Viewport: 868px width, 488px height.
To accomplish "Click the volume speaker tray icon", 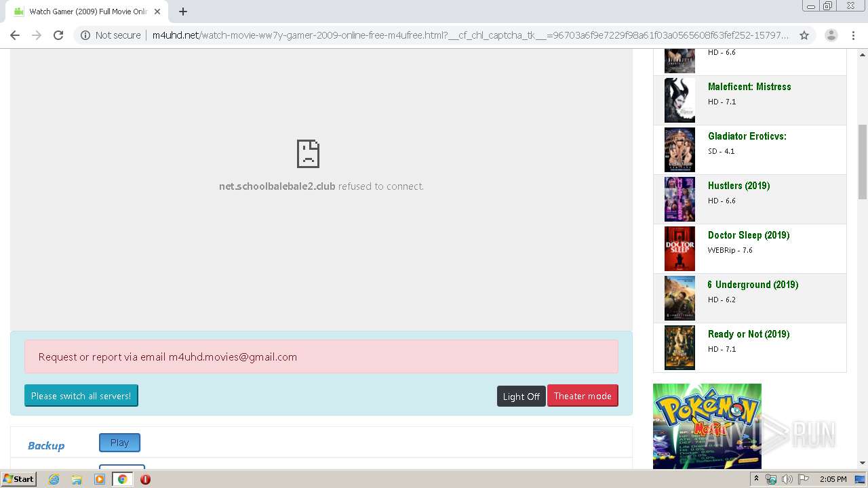I will (x=787, y=479).
